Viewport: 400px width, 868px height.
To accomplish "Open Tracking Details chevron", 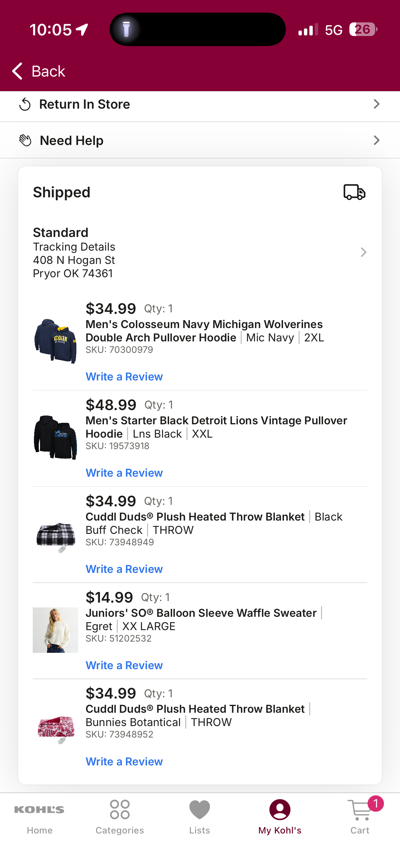I will tap(363, 252).
